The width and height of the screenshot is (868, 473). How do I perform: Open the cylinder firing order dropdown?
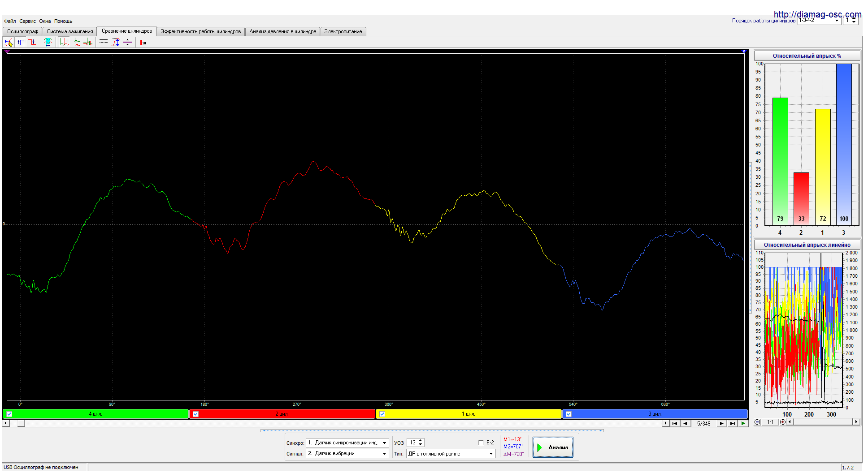pos(819,21)
